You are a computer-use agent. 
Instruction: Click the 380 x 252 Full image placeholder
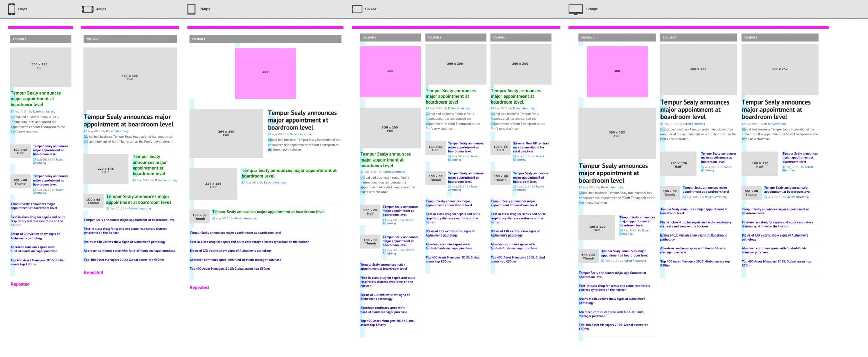pos(617,133)
